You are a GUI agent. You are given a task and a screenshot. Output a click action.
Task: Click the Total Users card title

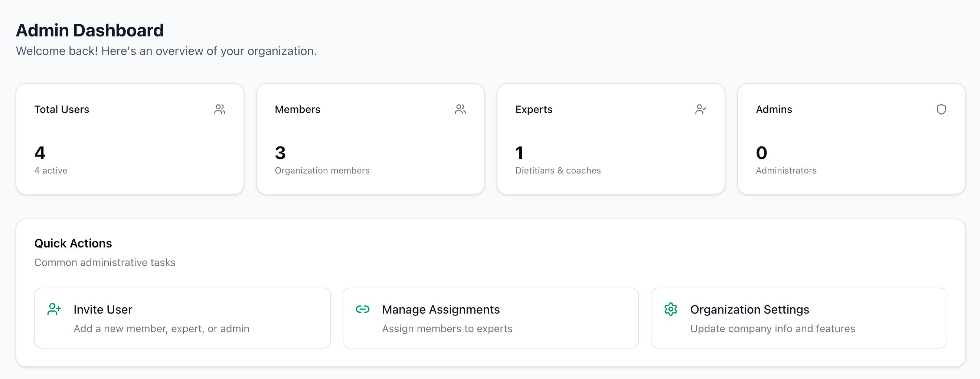pyautogui.click(x=62, y=109)
